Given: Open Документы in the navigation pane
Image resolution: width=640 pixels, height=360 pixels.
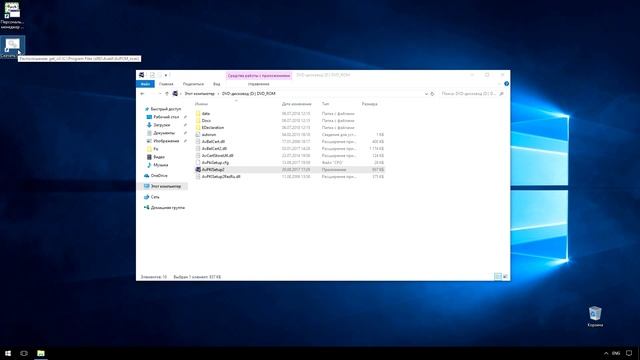Looking at the screenshot, I should pos(164,133).
